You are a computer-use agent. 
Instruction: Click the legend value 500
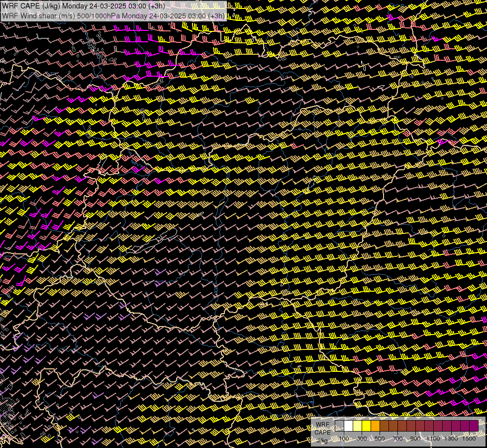coord(380,439)
